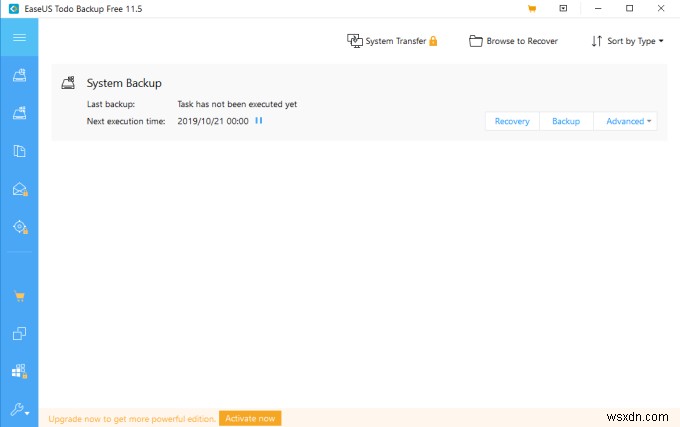Open the locked Mail Backup sidebar icon
The height and width of the screenshot is (427, 680).
tap(20, 189)
